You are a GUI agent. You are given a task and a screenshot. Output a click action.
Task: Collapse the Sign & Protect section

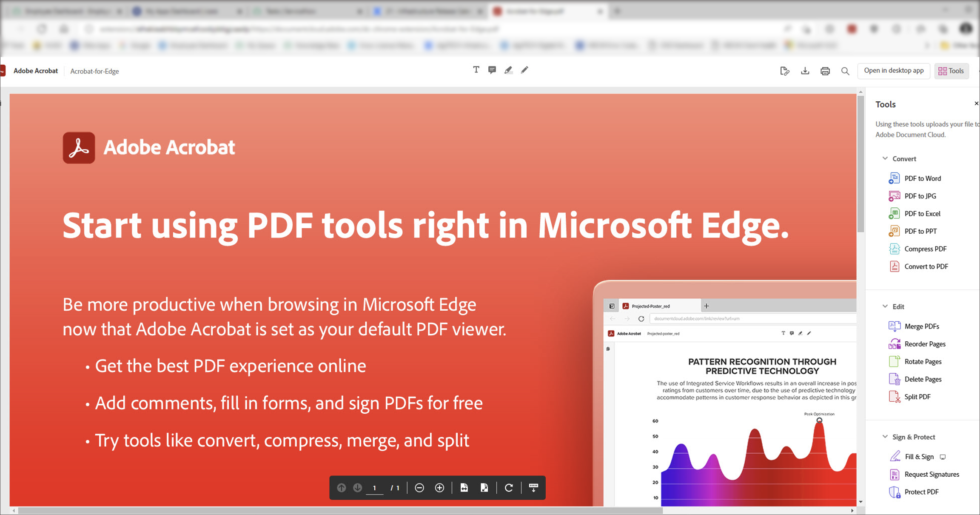click(x=885, y=437)
